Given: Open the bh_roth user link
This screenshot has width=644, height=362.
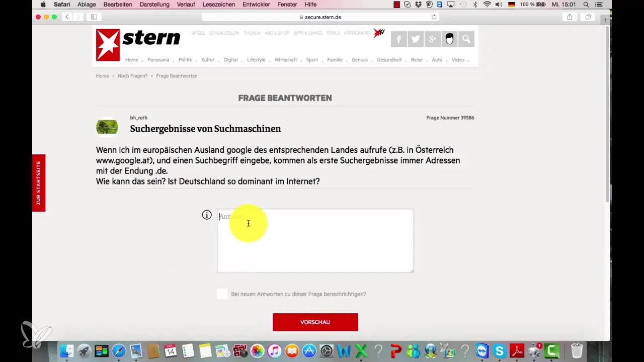Looking at the screenshot, I should pos(138,118).
